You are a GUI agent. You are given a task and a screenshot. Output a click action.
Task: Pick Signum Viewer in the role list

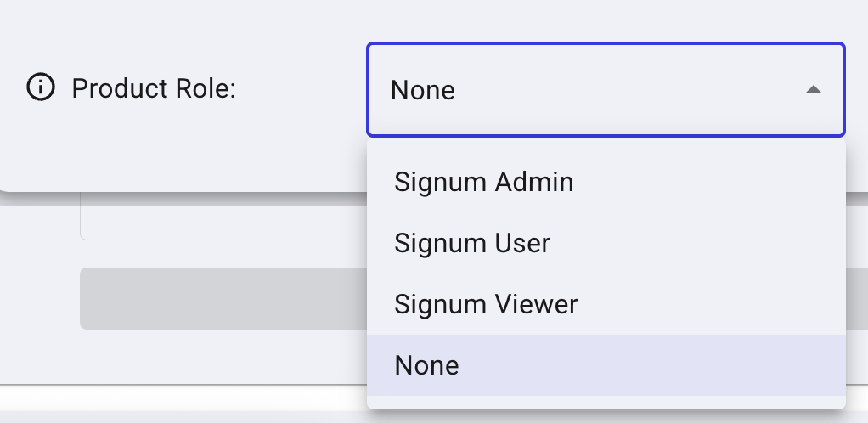coord(486,304)
